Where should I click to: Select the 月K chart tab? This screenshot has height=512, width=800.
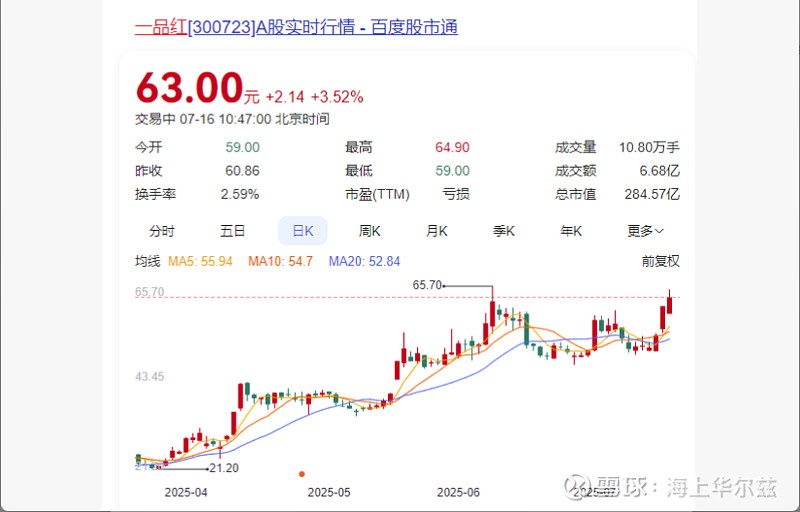pos(437,231)
